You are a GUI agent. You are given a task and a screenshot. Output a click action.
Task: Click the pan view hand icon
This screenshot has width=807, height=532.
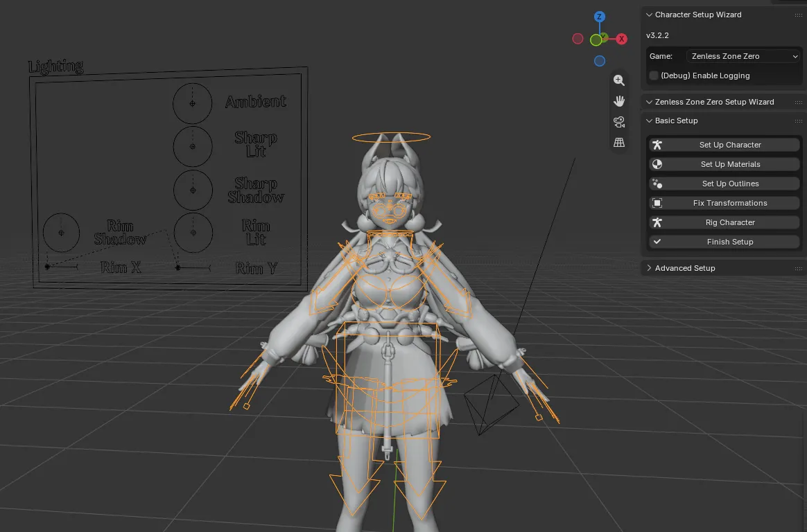pos(619,100)
